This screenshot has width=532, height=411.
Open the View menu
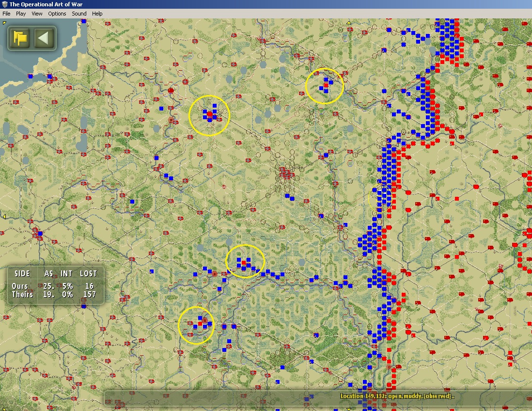click(x=37, y=14)
